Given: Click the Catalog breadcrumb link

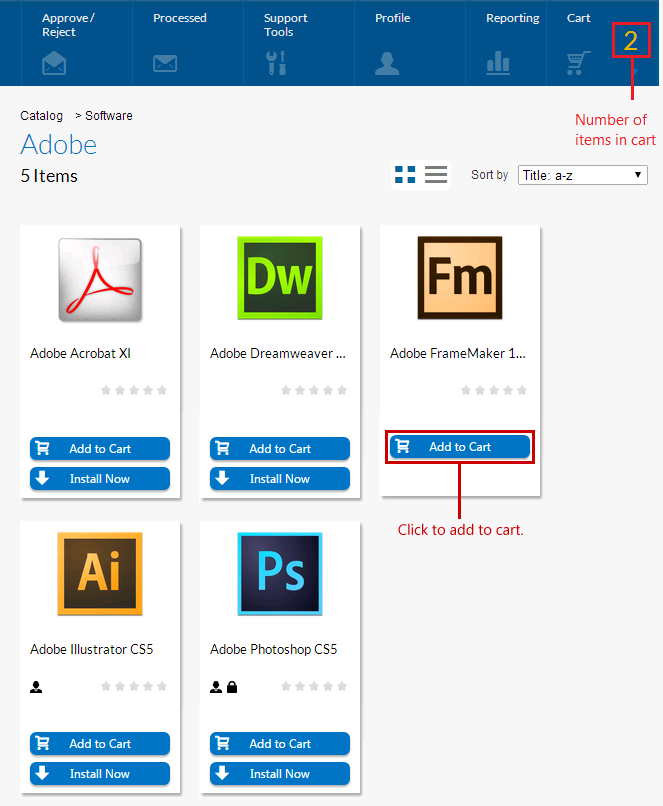Looking at the screenshot, I should (41, 116).
